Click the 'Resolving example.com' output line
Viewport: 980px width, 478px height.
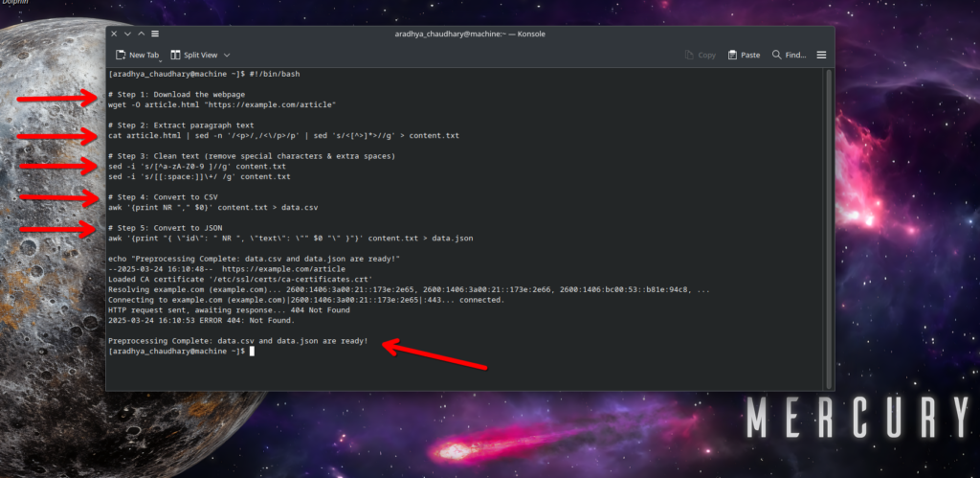pos(409,289)
